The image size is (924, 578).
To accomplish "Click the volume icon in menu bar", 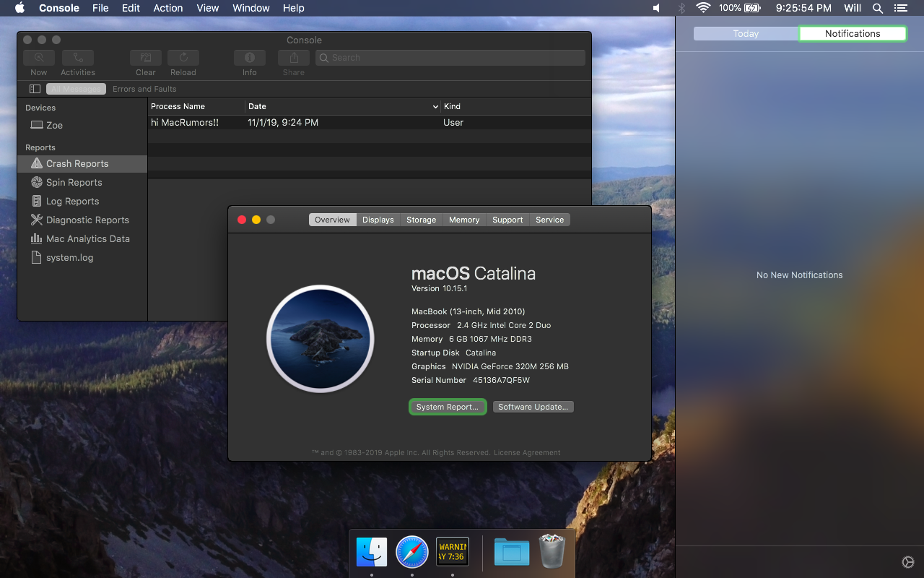I will [x=656, y=8].
